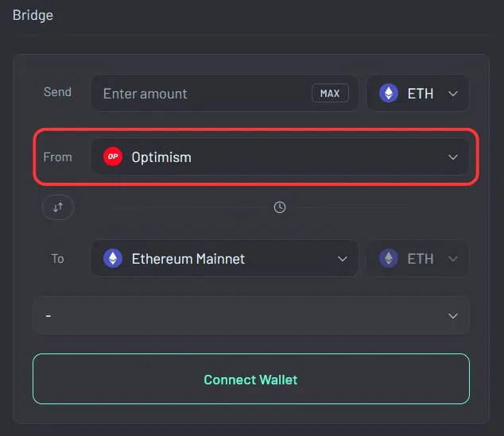Expand the From network Optimism dropdown

[x=280, y=156]
